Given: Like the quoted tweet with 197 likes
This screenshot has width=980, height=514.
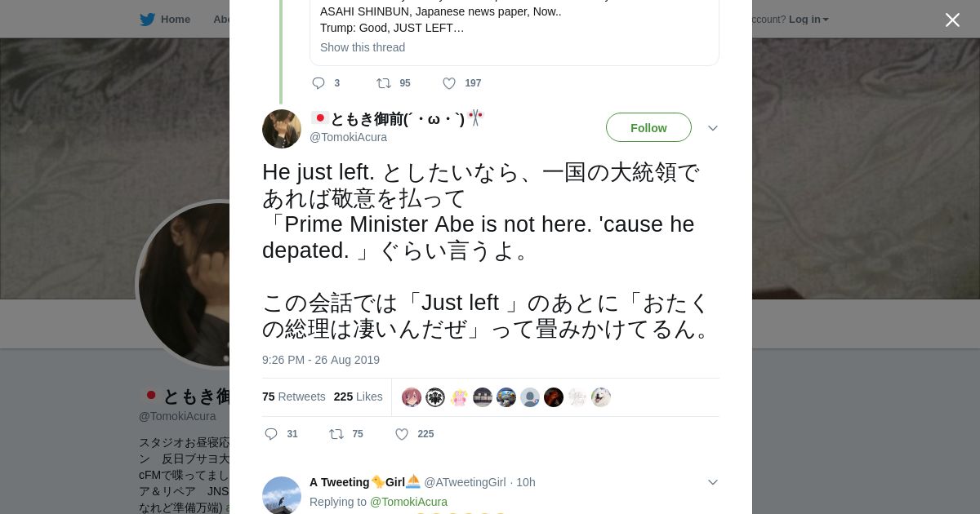Looking at the screenshot, I should point(449,83).
